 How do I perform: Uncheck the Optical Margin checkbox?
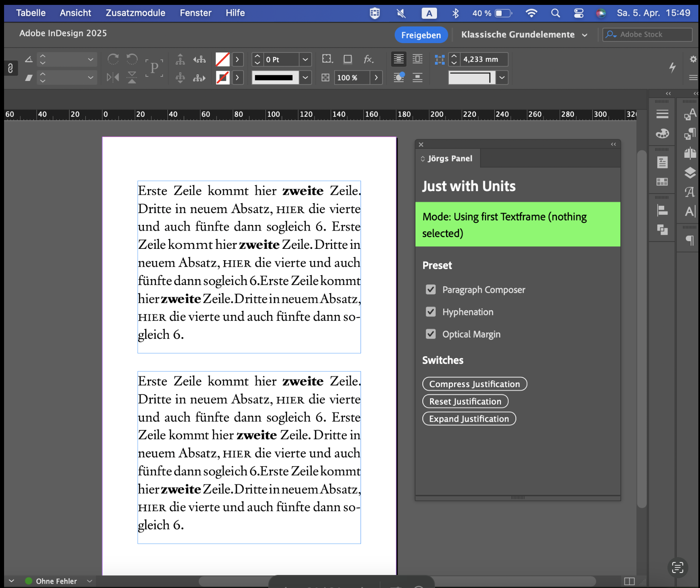tap(430, 334)
